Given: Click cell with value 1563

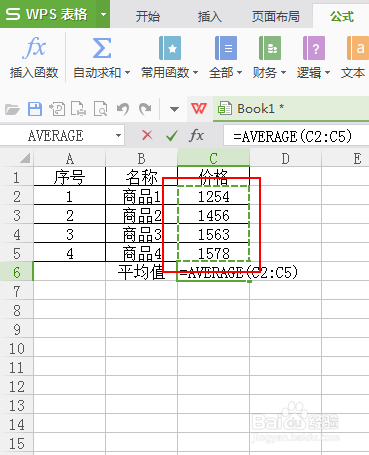Looking at the screenshot, I should [x=214, y=234].
